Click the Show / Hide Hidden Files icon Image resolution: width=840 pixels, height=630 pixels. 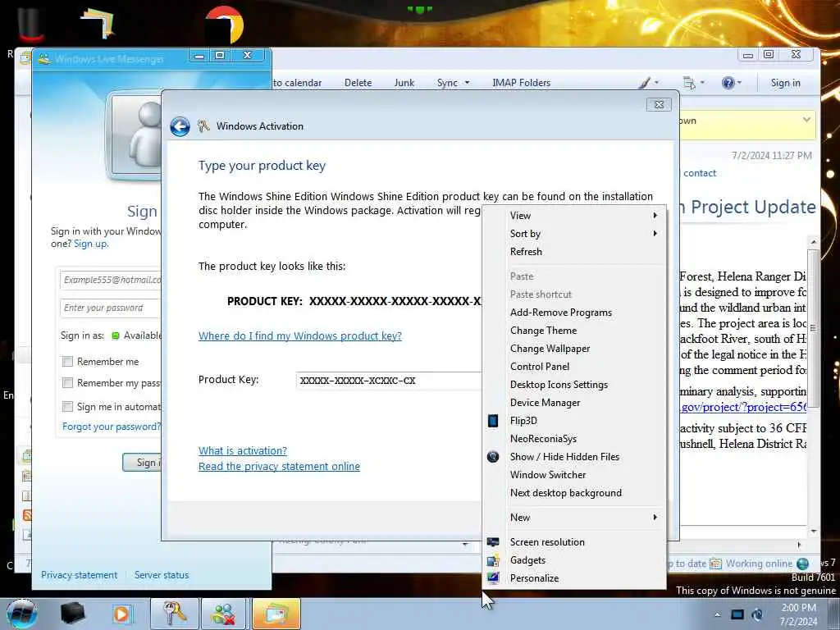coord(493,457)
